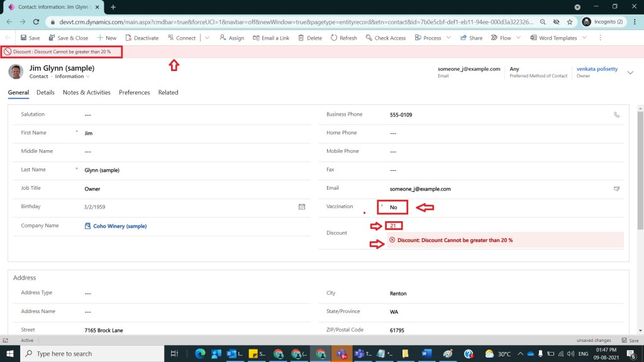Viewport: 644px width, 362px height.
Task: Click the Deactivate command icon
Action: click(129, 38)
